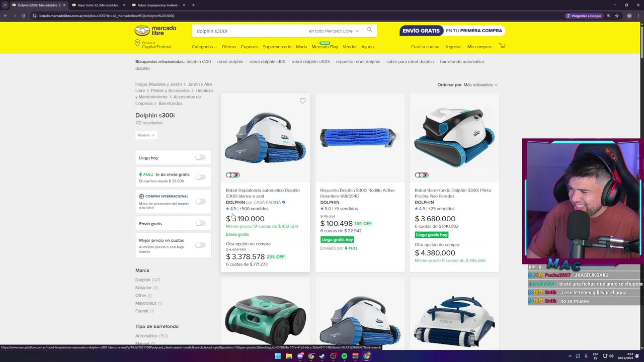Viewport: 644px width, 362px height.
Task: Enable Compra Internacional toggle
Action: click(200, 202)
